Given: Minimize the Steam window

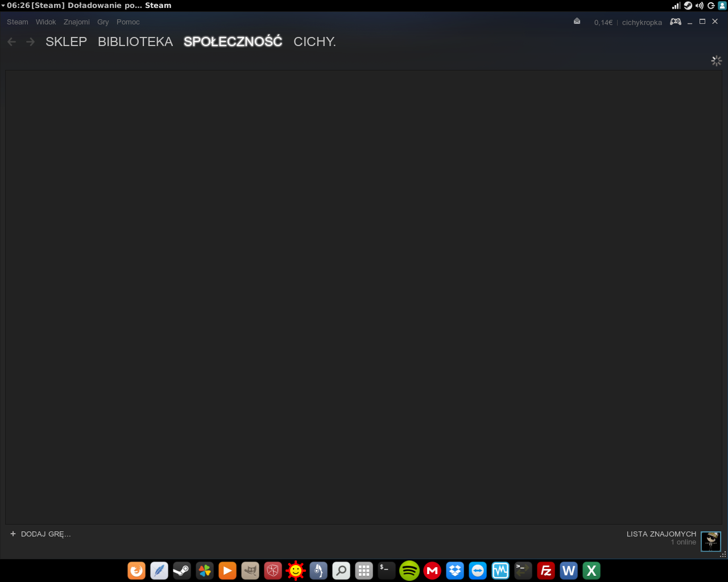Looking at the screenshot, I should [x=690, y=22].
